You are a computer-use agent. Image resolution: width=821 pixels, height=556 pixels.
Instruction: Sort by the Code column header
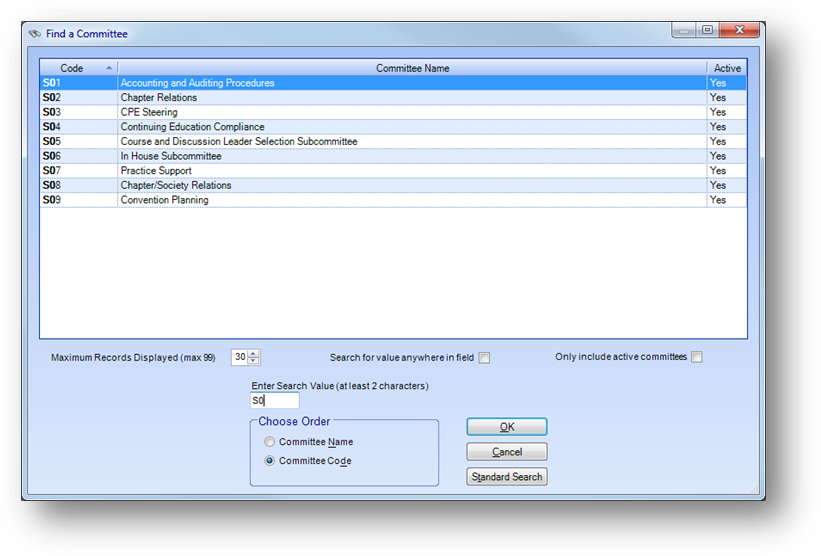pos(79,68)
